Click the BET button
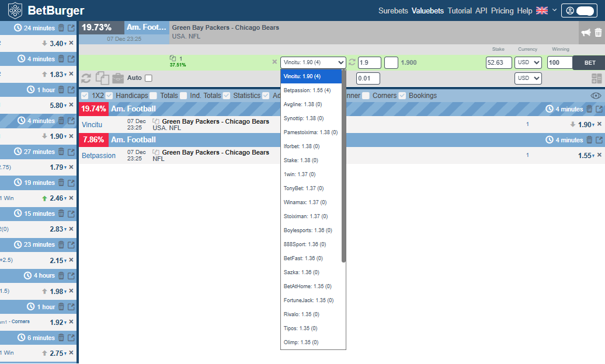The height and width of the screenshot is (364, 605). 589,62
